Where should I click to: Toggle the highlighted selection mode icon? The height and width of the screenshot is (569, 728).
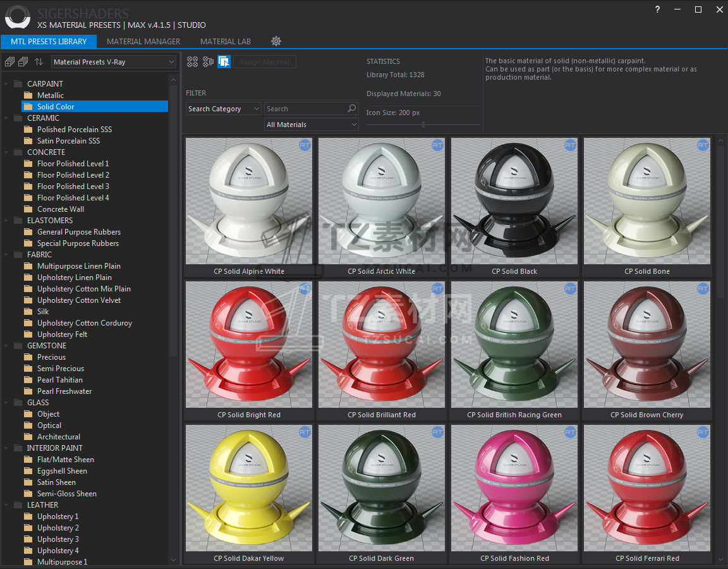tap(224, 62)
